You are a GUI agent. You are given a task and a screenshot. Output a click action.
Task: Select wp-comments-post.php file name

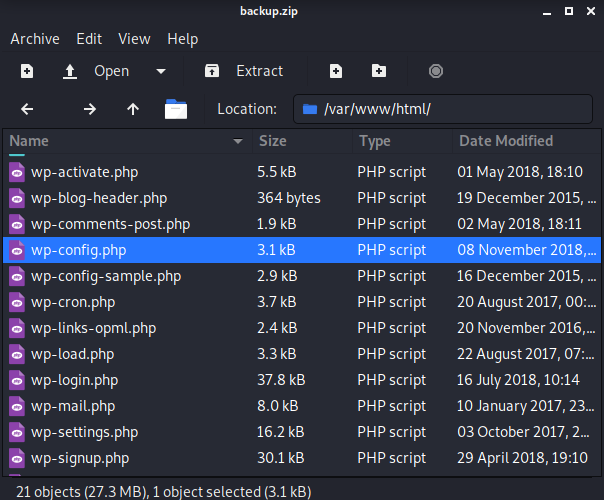point(111,224)
